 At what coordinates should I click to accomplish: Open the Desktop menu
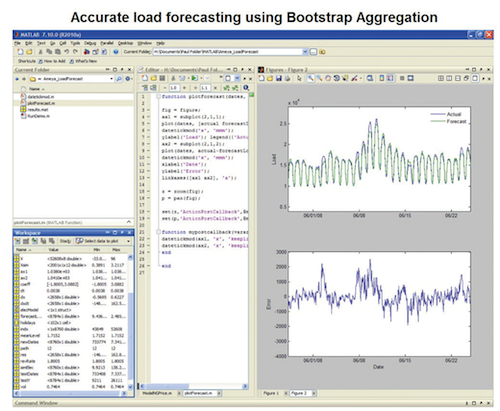click(x=125, y=43)
